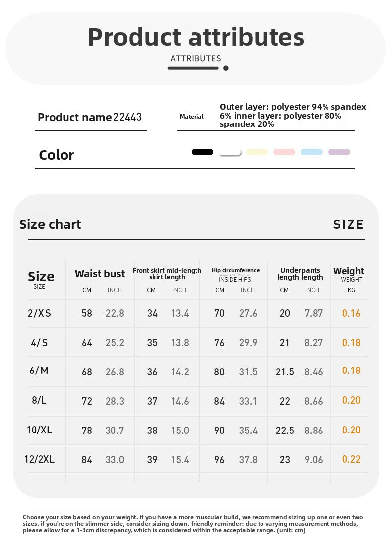The height and width of the screenshot is (555, 392).
Task: Select the 12/2XL size row label
Action: (39, 459)
